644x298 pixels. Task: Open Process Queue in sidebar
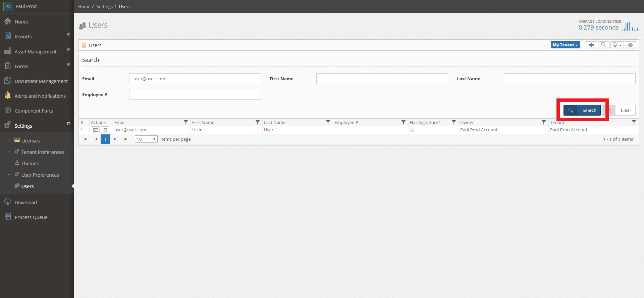click(x=31, y=217)
